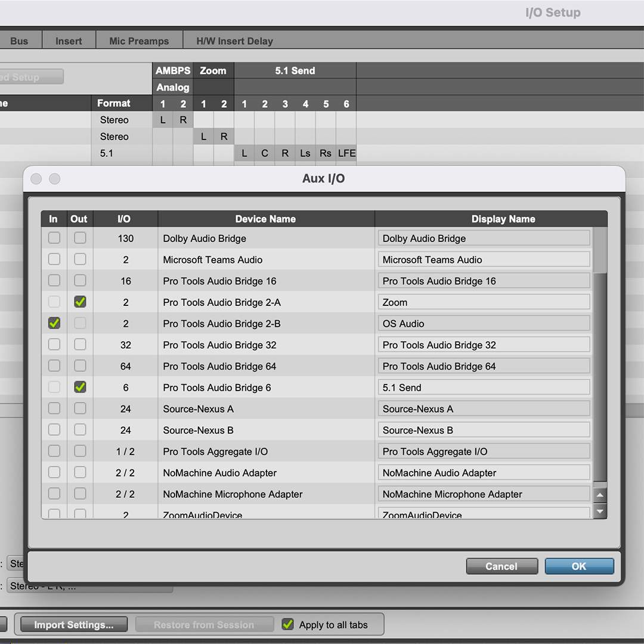Select device name Pro Tools Audio Bridge 2-A
The width and height of the screenshot is (644, 644).
pyautogui.click(x=222, y=302)
